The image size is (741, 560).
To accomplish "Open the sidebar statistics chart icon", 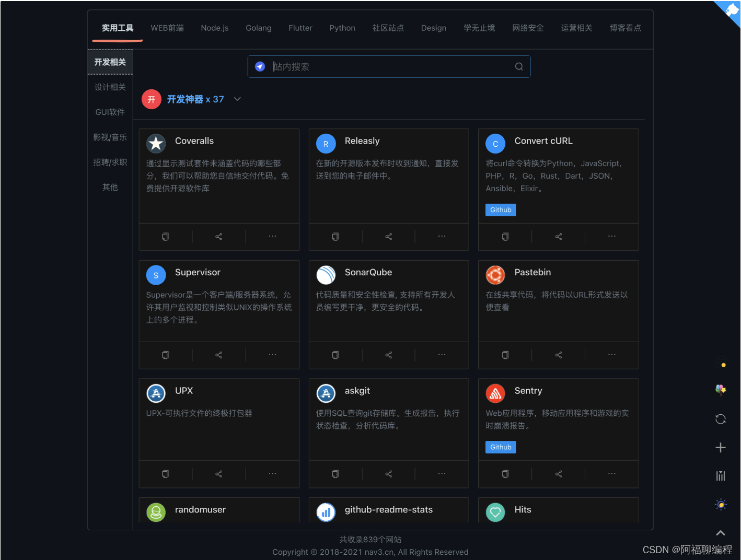I will 721,476.
